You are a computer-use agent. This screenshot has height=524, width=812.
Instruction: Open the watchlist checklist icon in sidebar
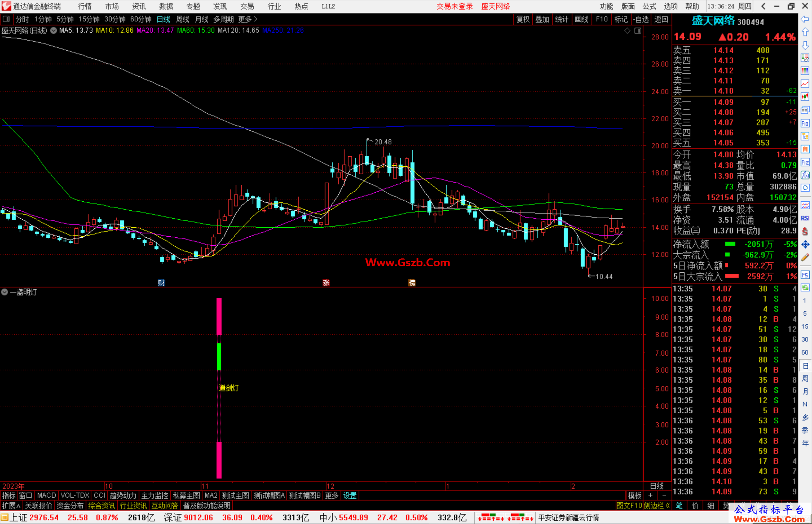805,58
